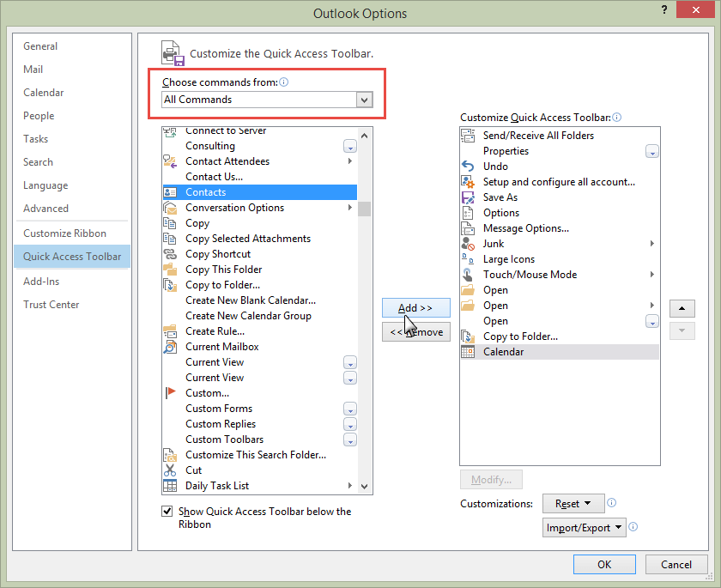The height and width of the screenshot is (588, 721).
Task: Select the Junk icon in toolbar list
Action: pos(468,244)
